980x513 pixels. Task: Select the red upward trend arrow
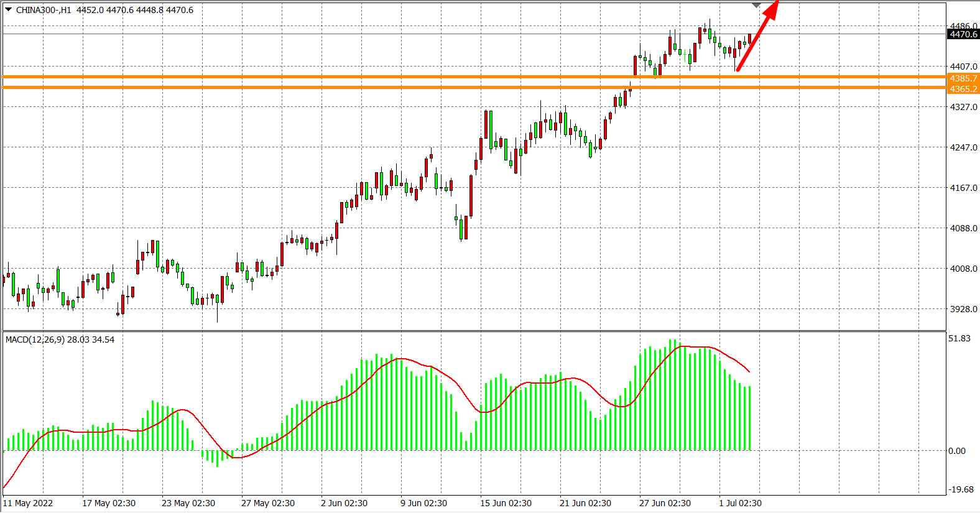756,39
